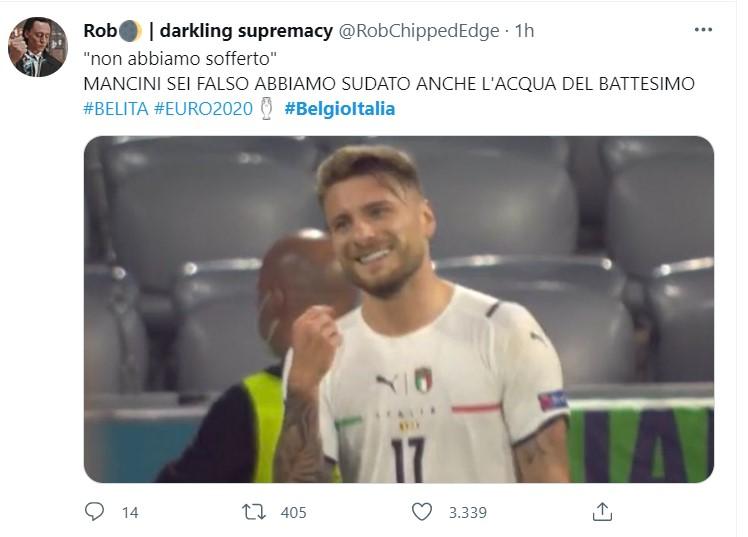This screenshot has width=748, height=537.
Task: View the 14 replies count
Action: (x=130, y=513)
